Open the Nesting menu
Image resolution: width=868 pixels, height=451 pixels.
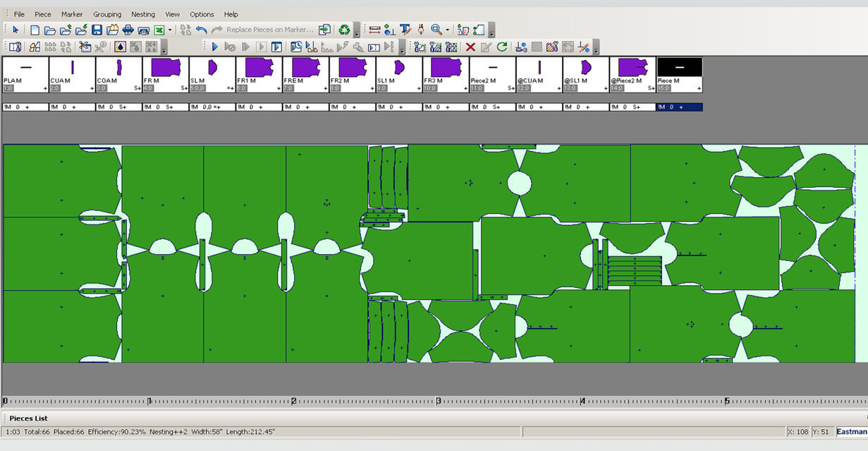pyautogui.click(x=143, y=14)
